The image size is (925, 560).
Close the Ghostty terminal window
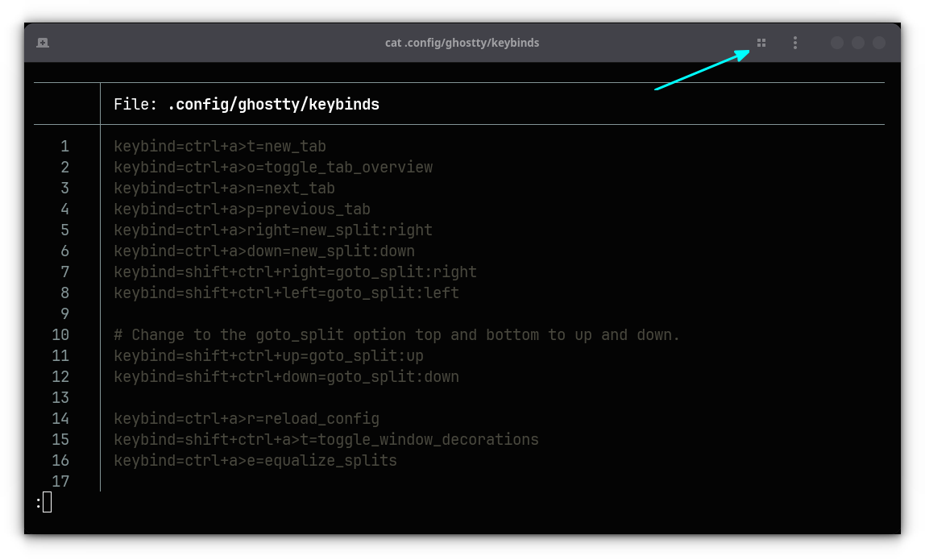[x=879, y=43]
